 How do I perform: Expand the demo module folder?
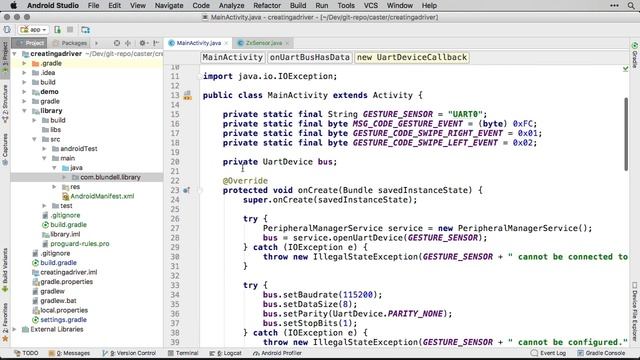click(x=24, y=92)
